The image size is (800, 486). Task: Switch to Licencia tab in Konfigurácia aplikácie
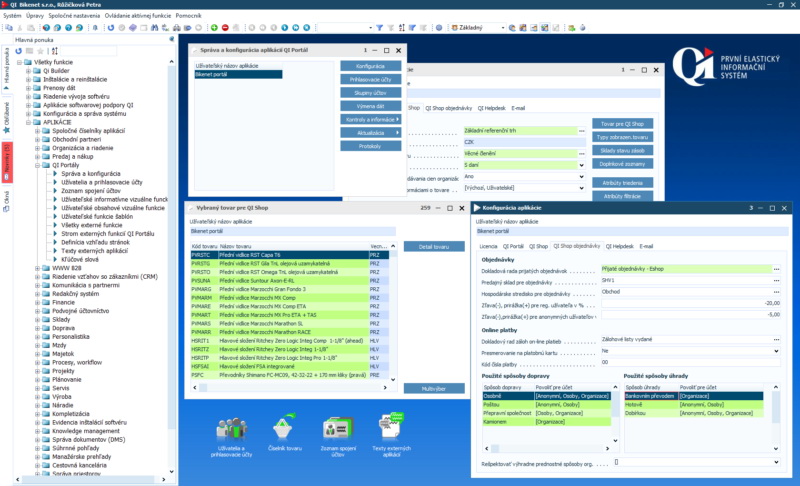pos(488,246)
